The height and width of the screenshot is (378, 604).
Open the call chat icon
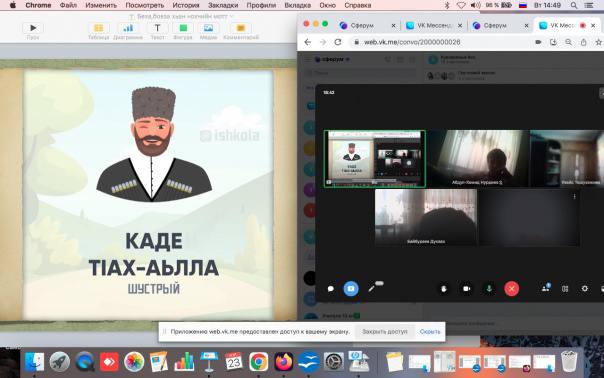[x=331, y=289]
